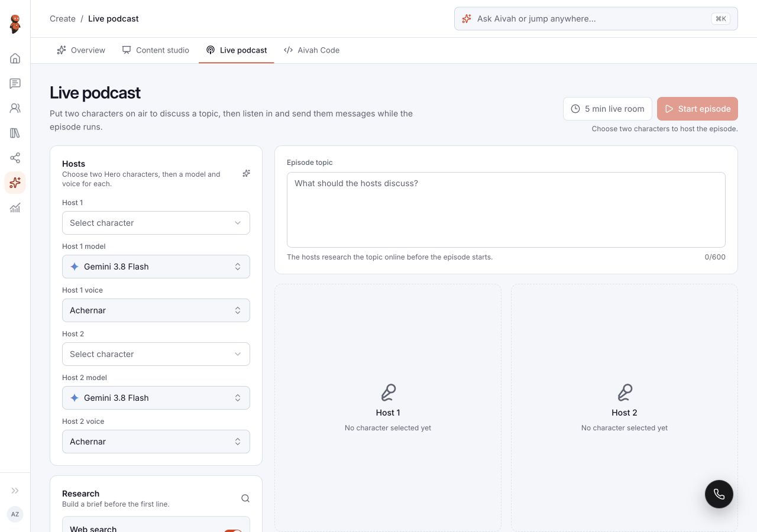757x532 pixels.
Task: Click the Hosts panel heading
Action: (73, 164)
